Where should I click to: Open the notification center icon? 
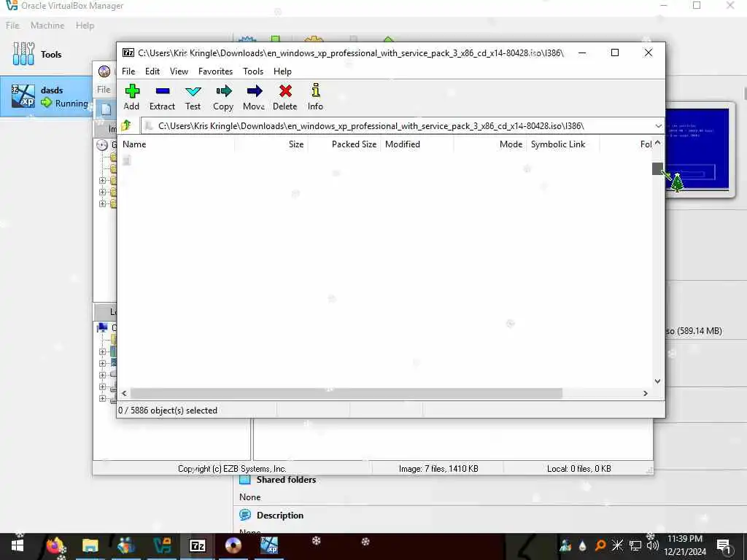724,546
